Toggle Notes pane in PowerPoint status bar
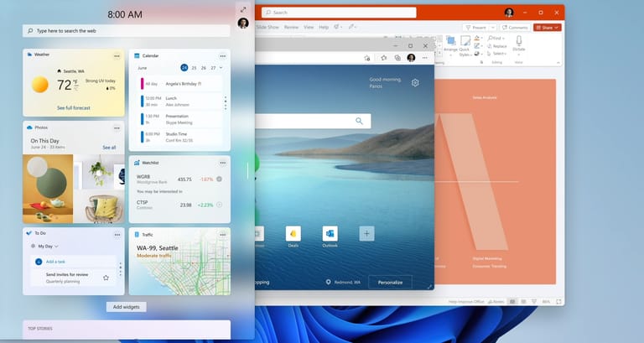644x343 pixels. (496, 302)
